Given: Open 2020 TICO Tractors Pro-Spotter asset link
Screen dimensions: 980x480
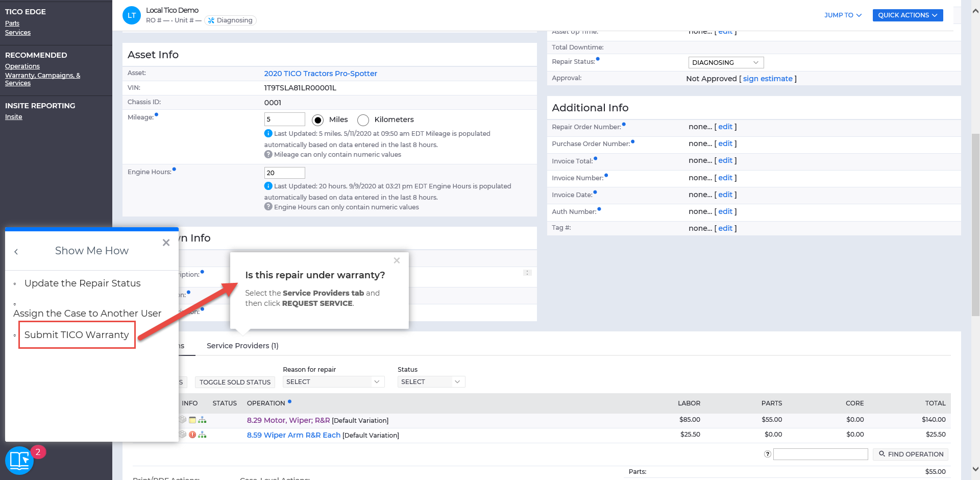Looking at the screenshot, I should click(x=321, y=74).
